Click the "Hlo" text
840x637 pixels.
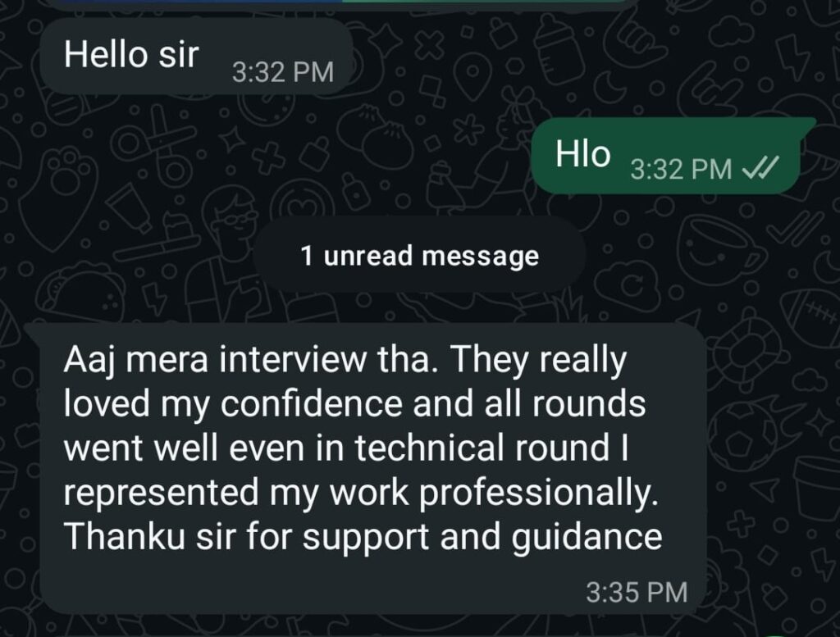tap(583, 153)
